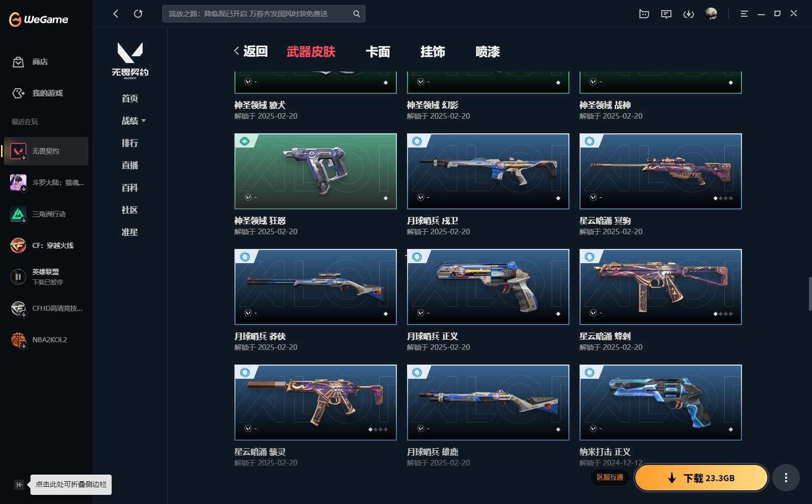Click the 下载 23.3GB download button
This screenshot has height=504, width=812.
click(701, 478)
